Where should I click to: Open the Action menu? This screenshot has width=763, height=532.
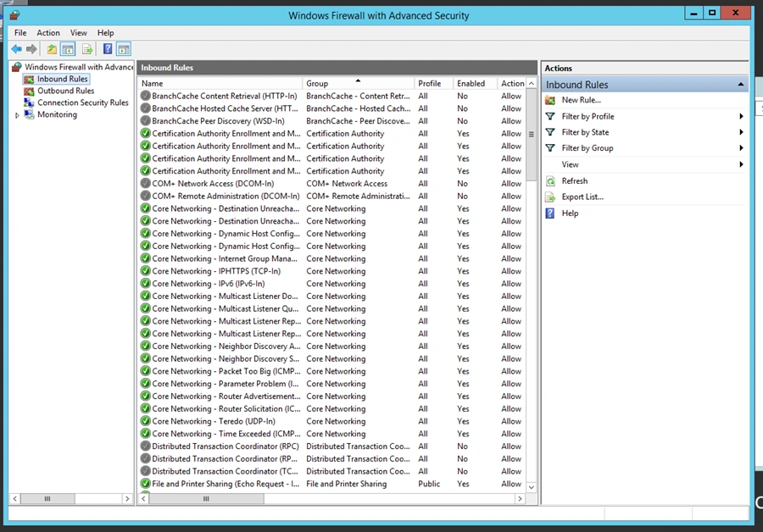click(x=48, y=32)
